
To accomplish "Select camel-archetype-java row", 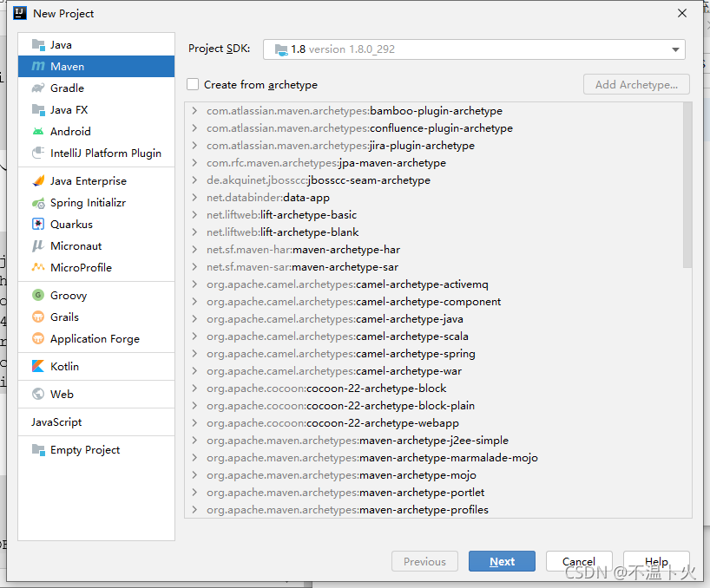I will pyautogui.click(x=434, y=319).
